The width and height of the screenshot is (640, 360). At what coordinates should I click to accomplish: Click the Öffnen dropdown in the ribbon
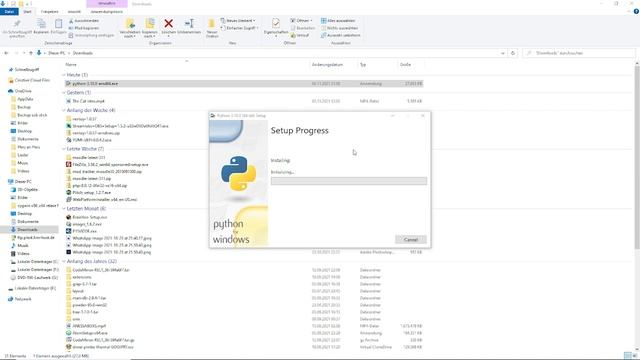coord(301,20)
